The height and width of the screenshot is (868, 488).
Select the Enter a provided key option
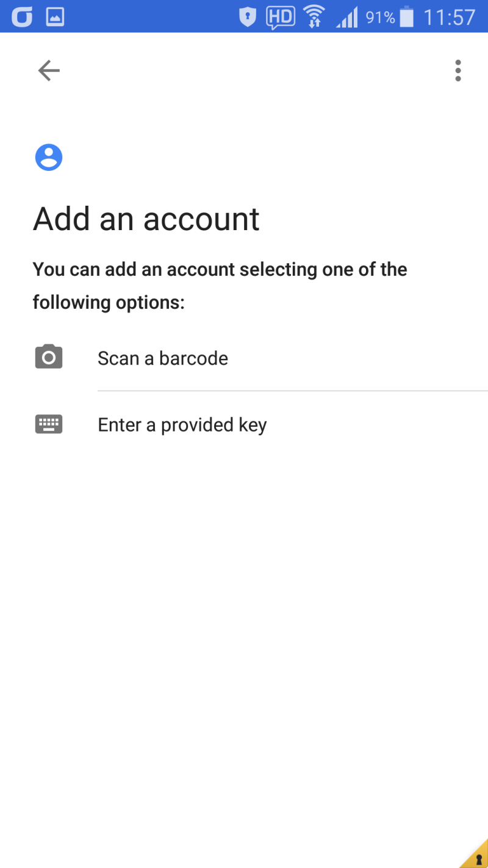tap(182, 425)
